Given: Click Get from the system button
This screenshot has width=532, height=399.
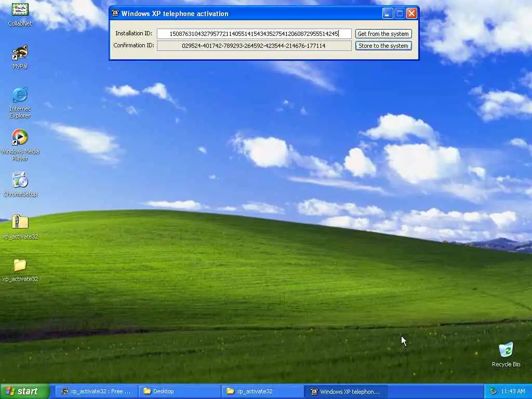Looking at the screenshot, I should [x=383, y=34].
